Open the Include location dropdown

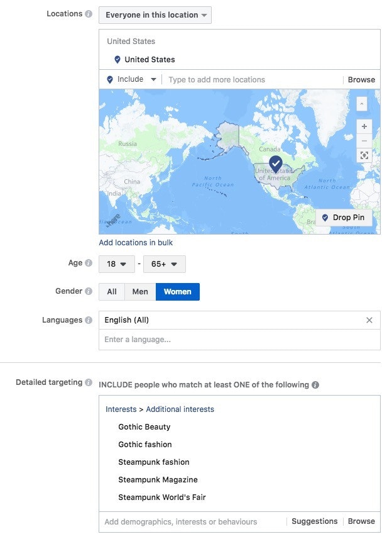(x=131, y=79)
